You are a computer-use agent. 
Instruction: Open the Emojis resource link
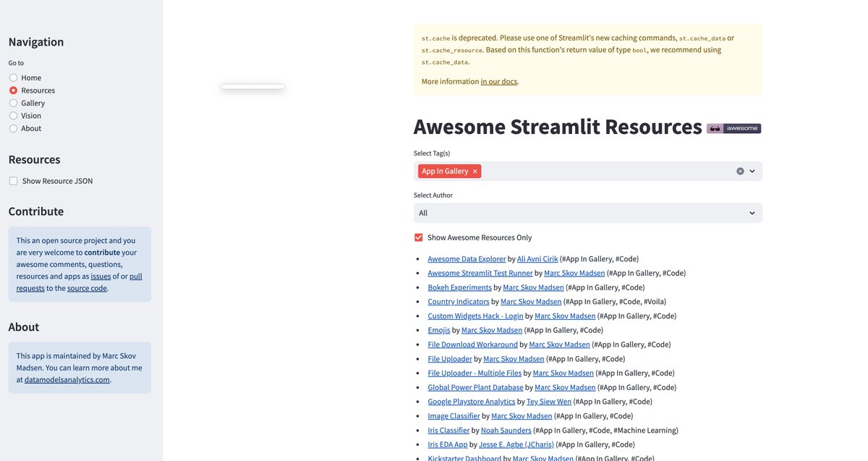point(438,330)
